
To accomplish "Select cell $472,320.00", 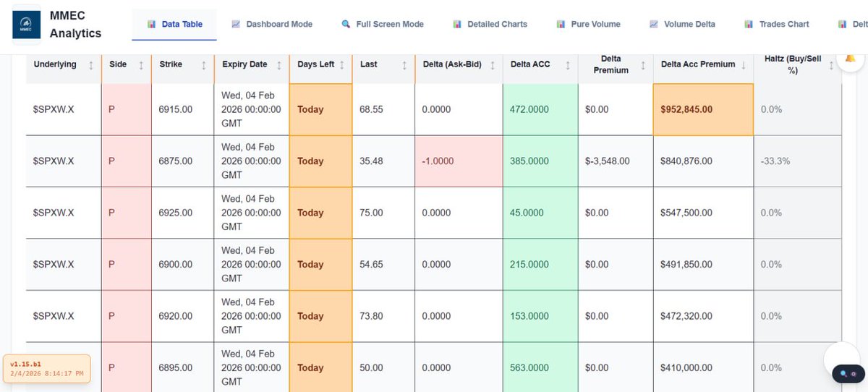I will [703, 316].
